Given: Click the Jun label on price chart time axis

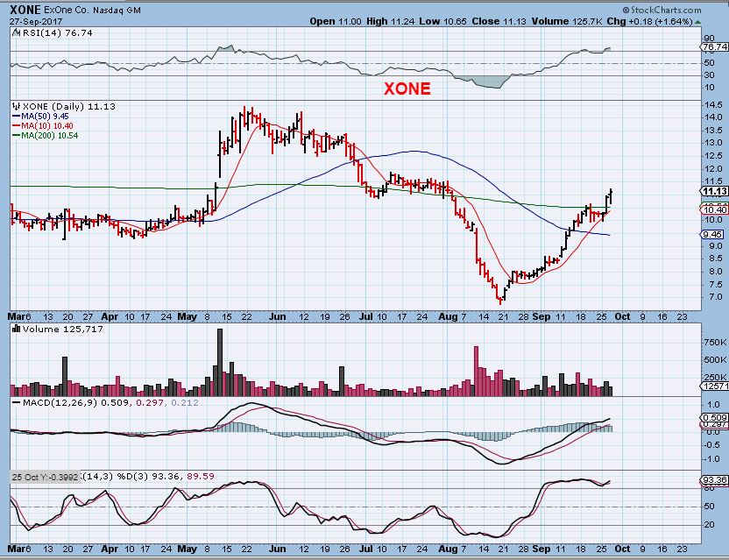Looking at the screenshot, I should coord(277,316).
